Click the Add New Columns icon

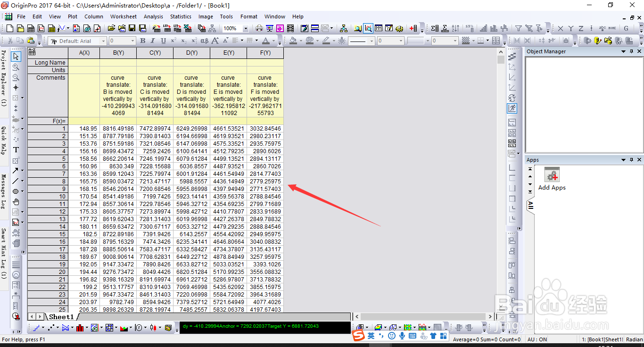tap(413, 28)
